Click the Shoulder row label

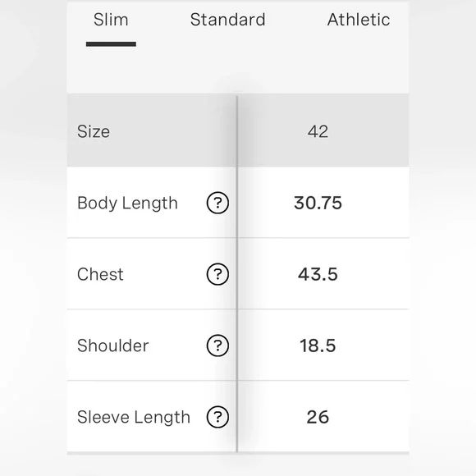113,346
